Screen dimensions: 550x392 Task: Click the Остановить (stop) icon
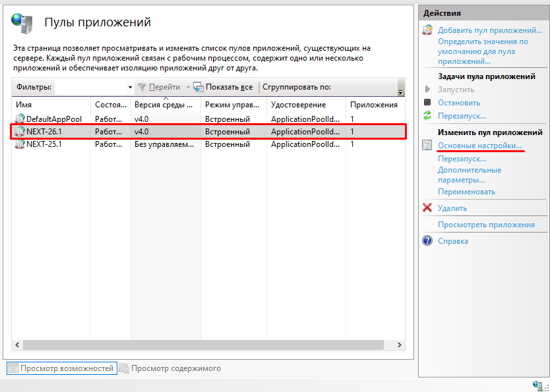[x=426, y=103]
